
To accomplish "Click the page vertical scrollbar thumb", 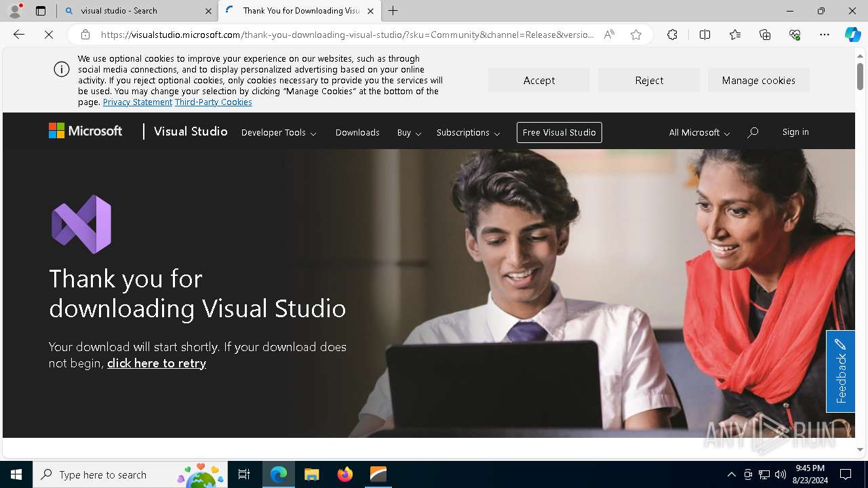I will tap(860, 75).
